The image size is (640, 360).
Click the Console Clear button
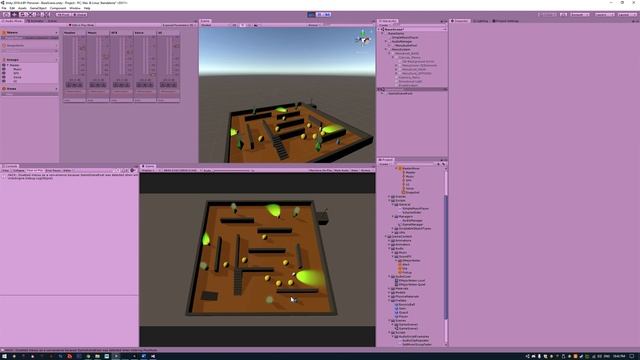(6, 171)
